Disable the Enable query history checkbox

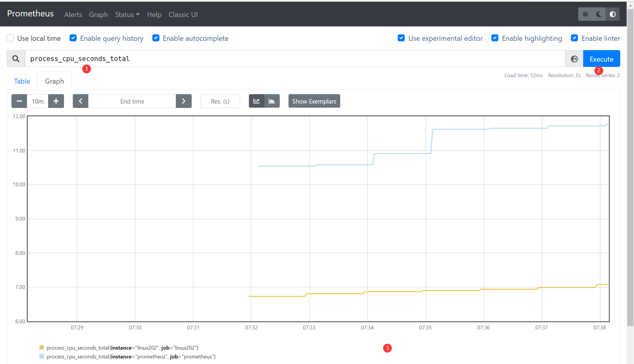[x=73, y=38]
